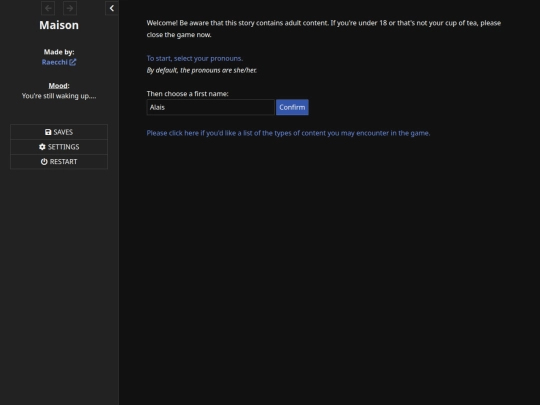Click the RESTART button
540x405 pixels.
59,162
